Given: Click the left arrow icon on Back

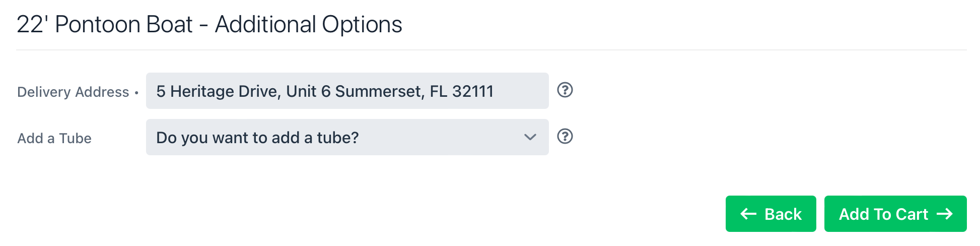Looking at the screenshot, I should coord(748,214).
